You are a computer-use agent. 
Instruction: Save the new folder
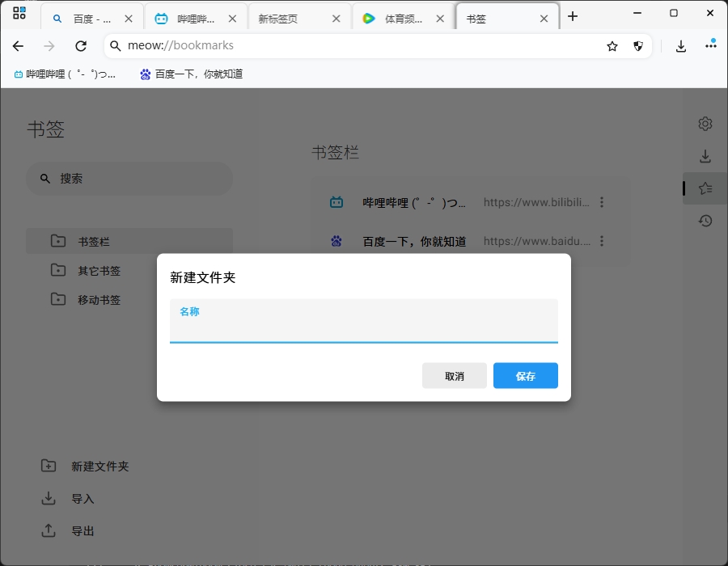pyautogui.click(x=526, y=376)
